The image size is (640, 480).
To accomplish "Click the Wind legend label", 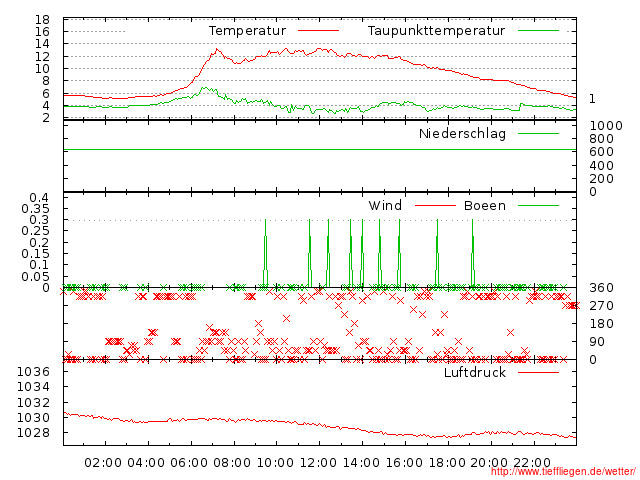I will [x=385, y=205].
